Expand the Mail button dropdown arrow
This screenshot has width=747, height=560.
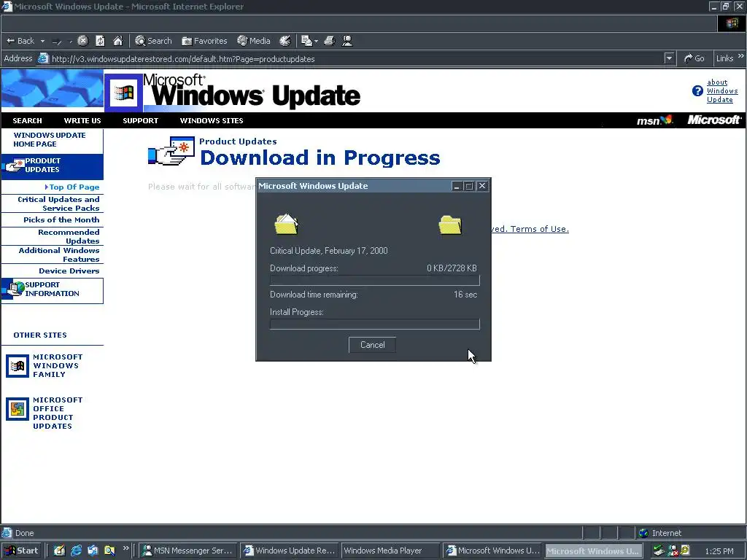tap(317, 42)
